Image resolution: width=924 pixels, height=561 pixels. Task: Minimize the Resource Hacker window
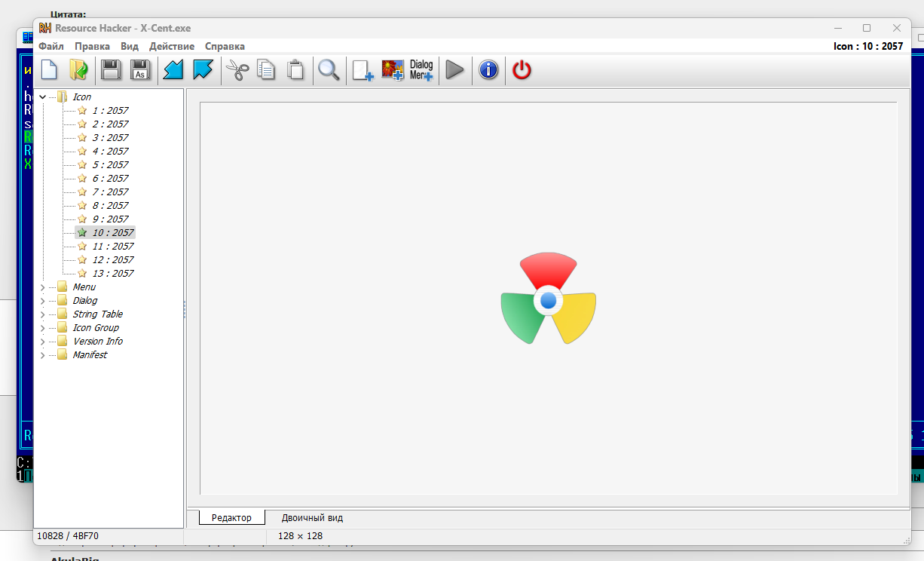(x=837, y=28)
